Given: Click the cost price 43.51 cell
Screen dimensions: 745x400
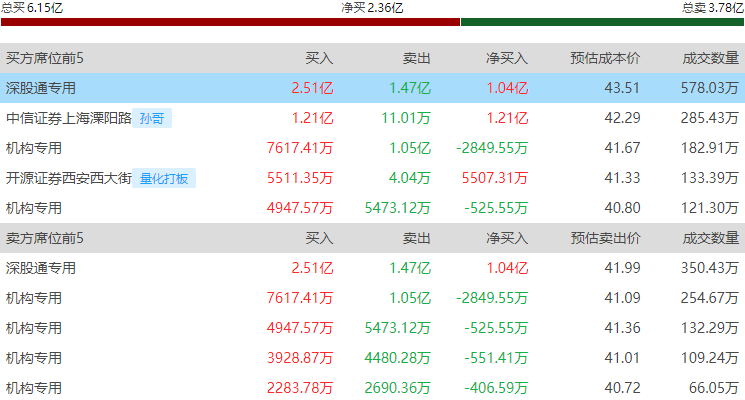Looking at the screenshot, I should pyautogui.click(x=622, y=88).
